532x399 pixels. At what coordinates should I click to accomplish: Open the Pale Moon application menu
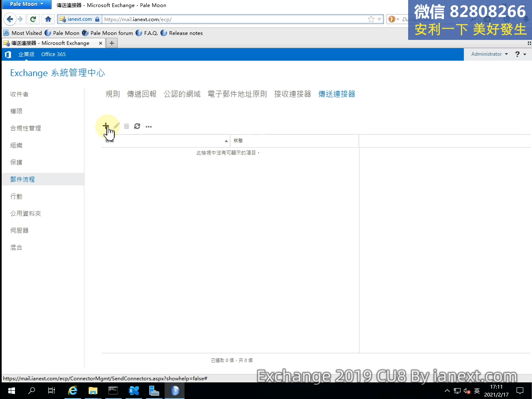(x=27, y=4)
